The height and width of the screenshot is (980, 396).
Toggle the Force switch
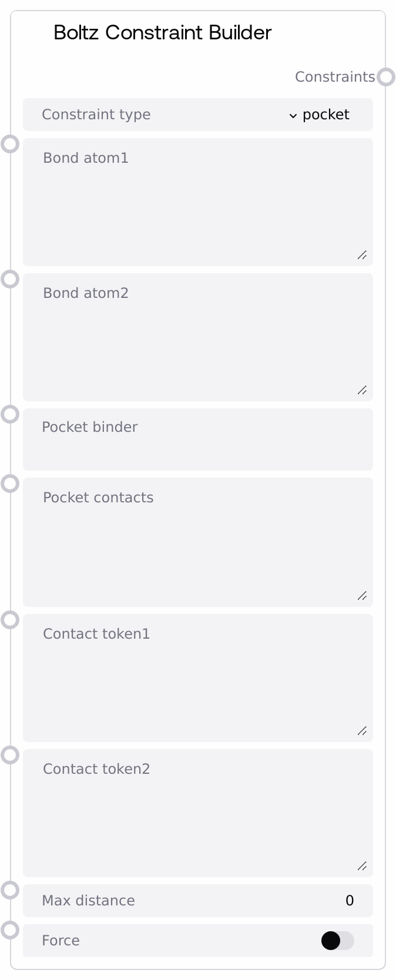coord(337,941)
